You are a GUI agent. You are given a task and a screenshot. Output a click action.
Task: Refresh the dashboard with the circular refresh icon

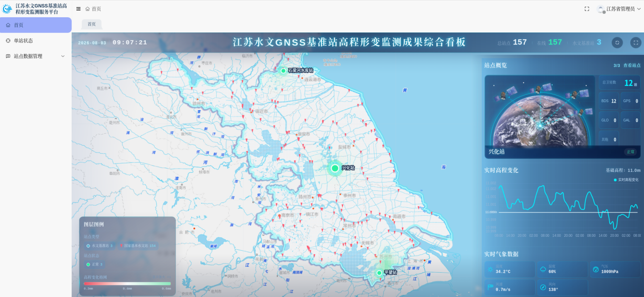pyautogui.click(x=617, y=42)
